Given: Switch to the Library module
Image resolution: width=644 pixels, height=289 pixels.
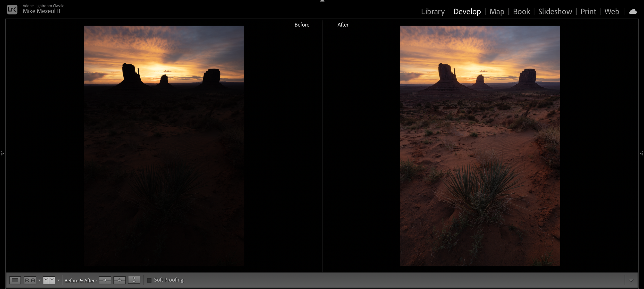Looking at the screenshot, I should (433, 12).
